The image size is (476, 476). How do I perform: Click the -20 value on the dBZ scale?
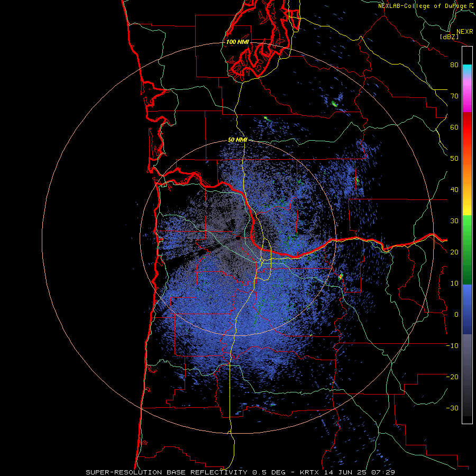point(453,377)
